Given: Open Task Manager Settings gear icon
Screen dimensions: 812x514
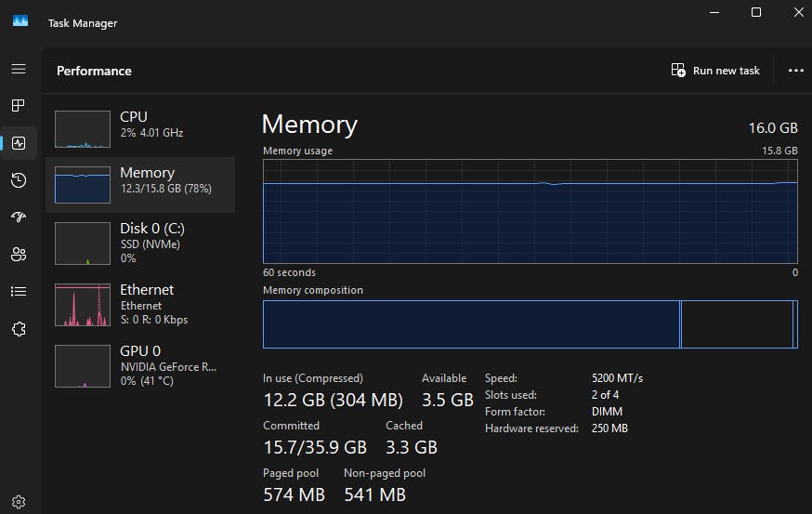Looking at the screenshot, I should click(19, 502).
